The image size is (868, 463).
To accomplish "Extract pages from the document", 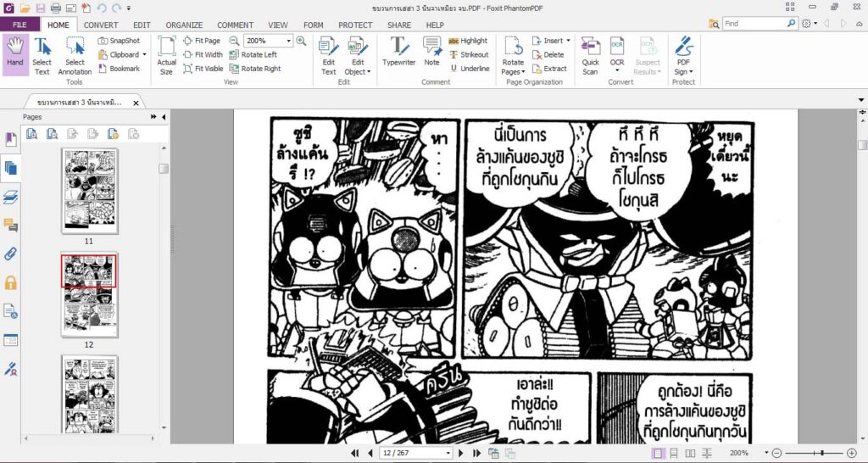I will point(549,69).
